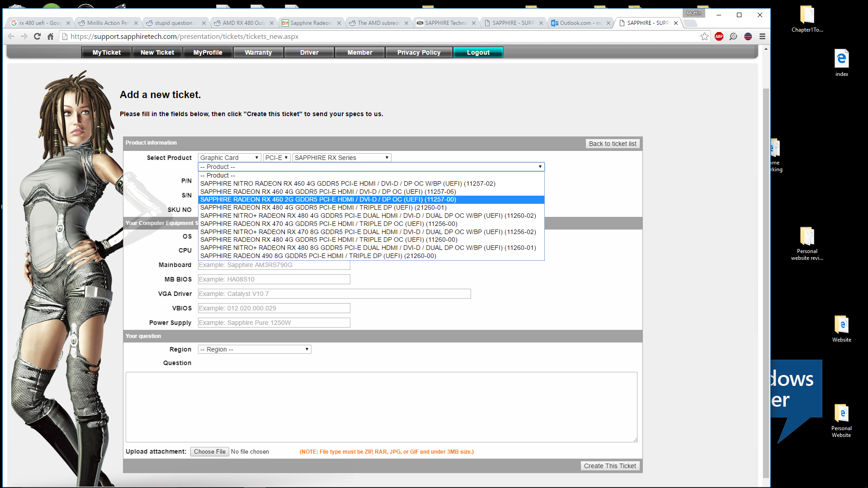Open the Driver menu item

[x=309, y=52]
